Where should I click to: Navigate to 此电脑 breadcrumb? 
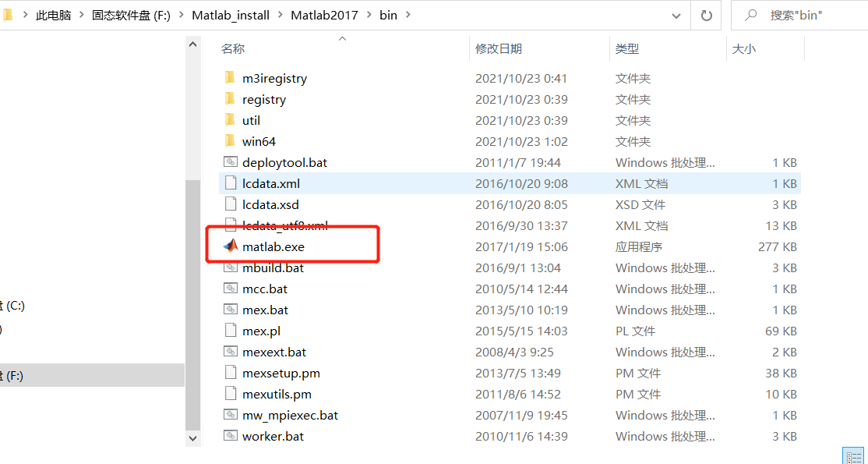point(54,16)
